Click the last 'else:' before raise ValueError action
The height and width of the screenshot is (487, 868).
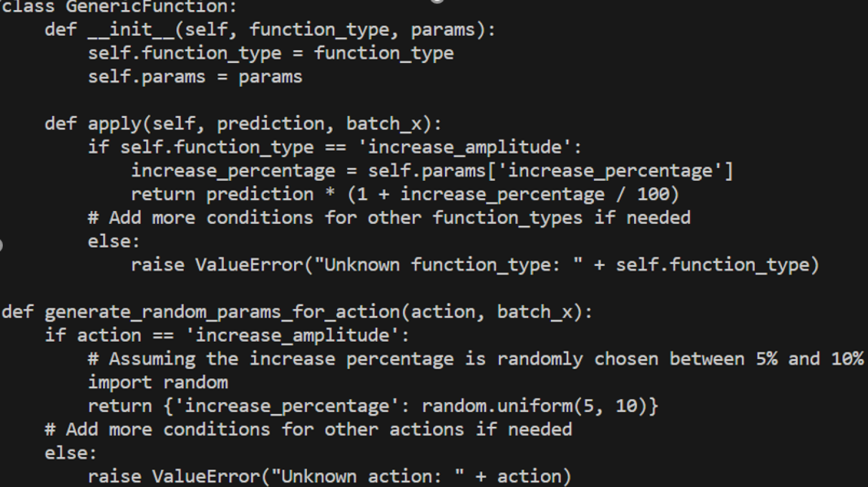tap(71, 453)
